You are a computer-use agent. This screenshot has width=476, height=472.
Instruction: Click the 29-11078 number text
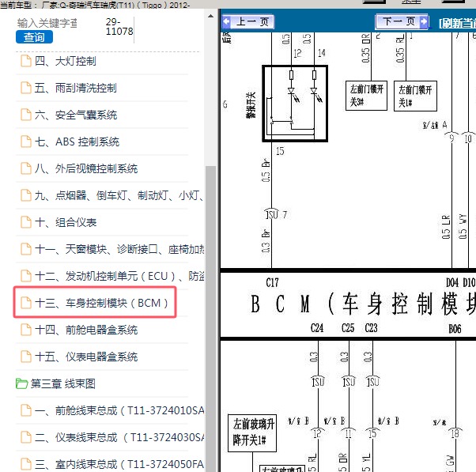point(119,26)
